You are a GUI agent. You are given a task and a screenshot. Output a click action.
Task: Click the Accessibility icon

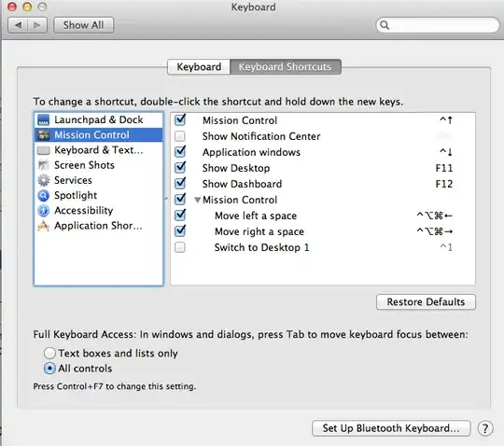pos(43,211)
